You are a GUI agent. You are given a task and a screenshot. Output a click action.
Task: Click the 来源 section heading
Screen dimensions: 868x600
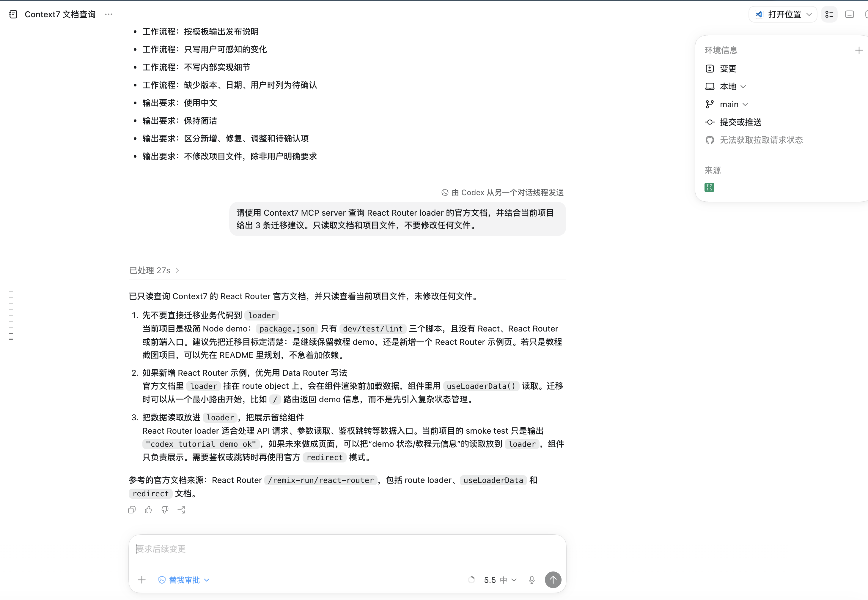click(713, 170)
